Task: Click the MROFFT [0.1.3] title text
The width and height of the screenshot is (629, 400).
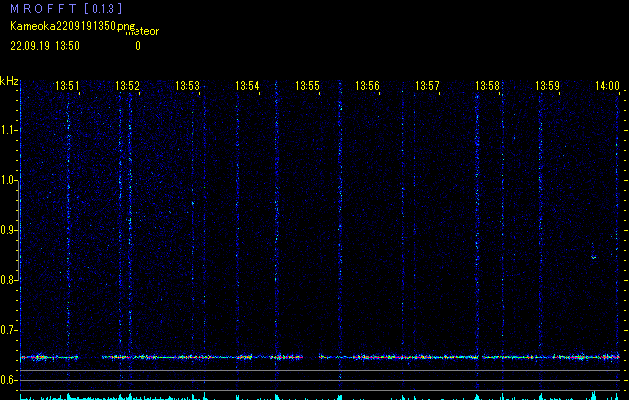Action: point(66,8)
